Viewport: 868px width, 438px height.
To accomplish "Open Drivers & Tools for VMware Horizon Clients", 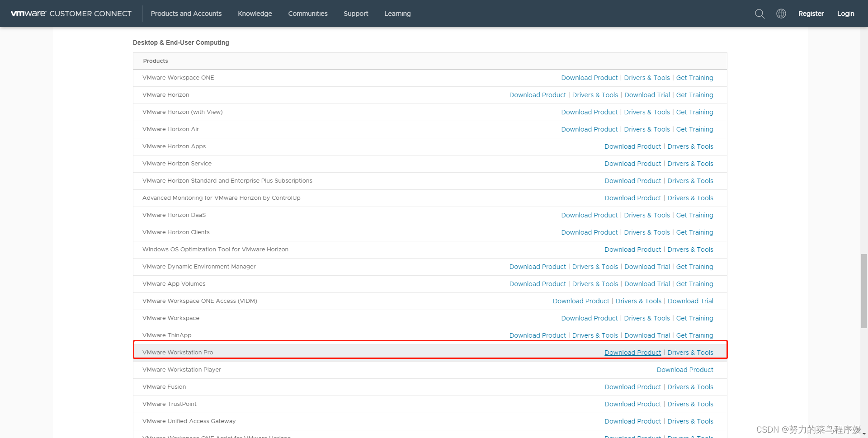I will (x=647, y=232).
